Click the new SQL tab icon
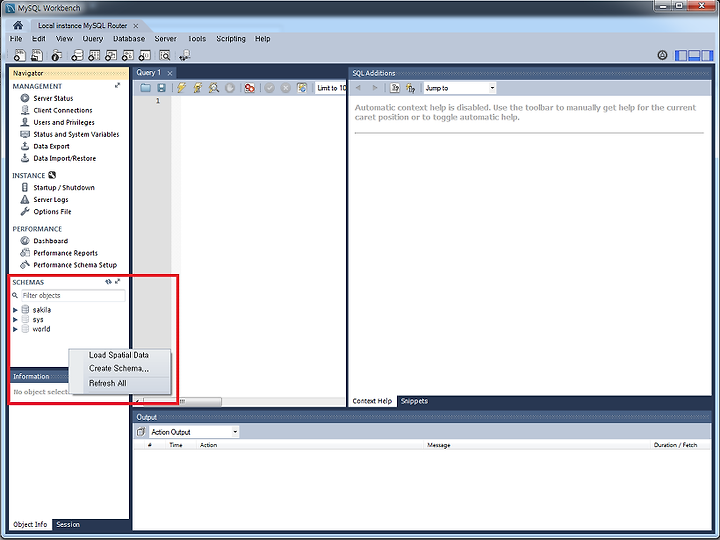The height and width of the screenshot is (540, 720). tap(20, 56)
